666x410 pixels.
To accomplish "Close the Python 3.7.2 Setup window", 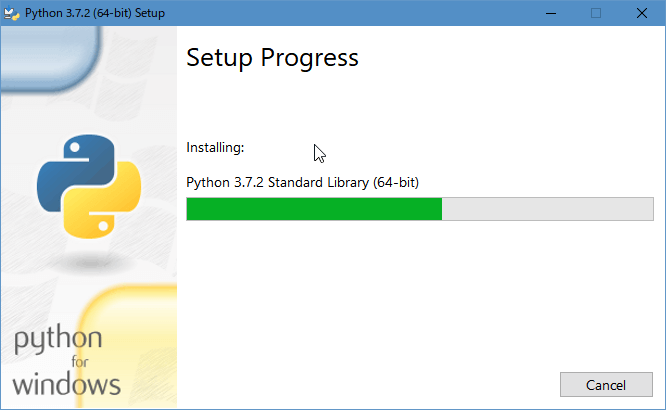I will click(x=642, y=13).
